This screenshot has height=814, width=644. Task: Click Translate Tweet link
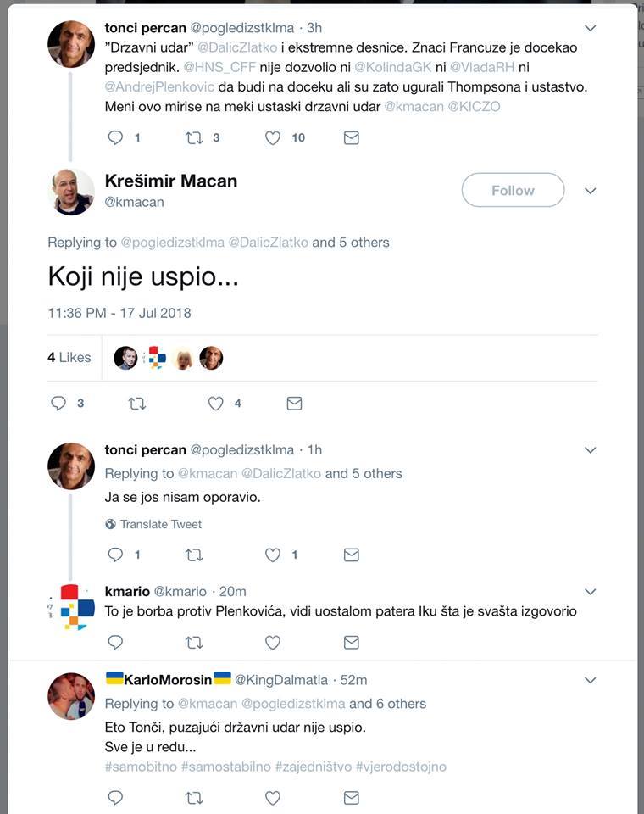(161, 524)
